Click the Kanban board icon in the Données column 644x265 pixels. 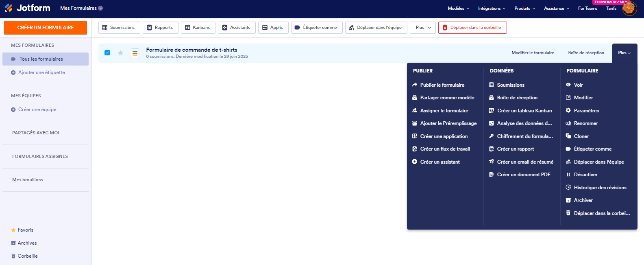492,111
